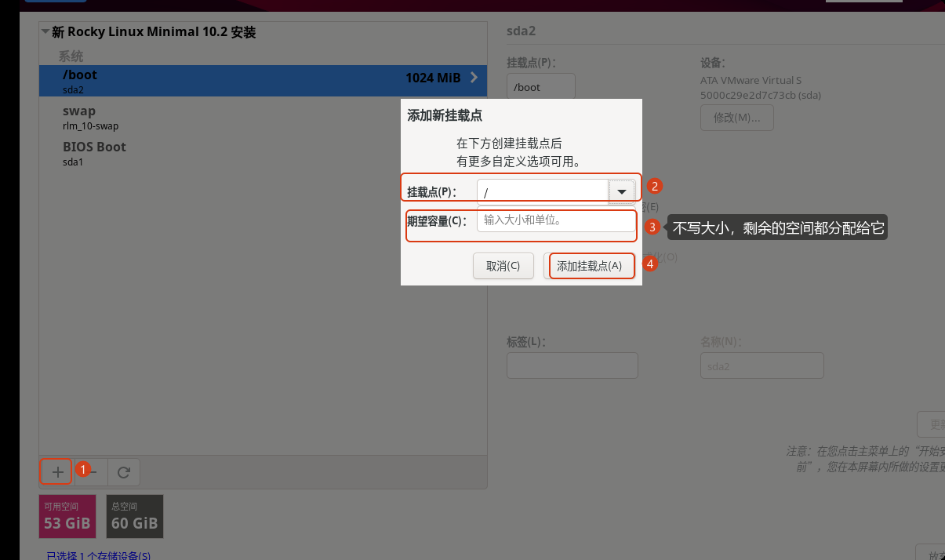Click the "5000c29e2d7c73cb (sda)" device identifier

761,95
